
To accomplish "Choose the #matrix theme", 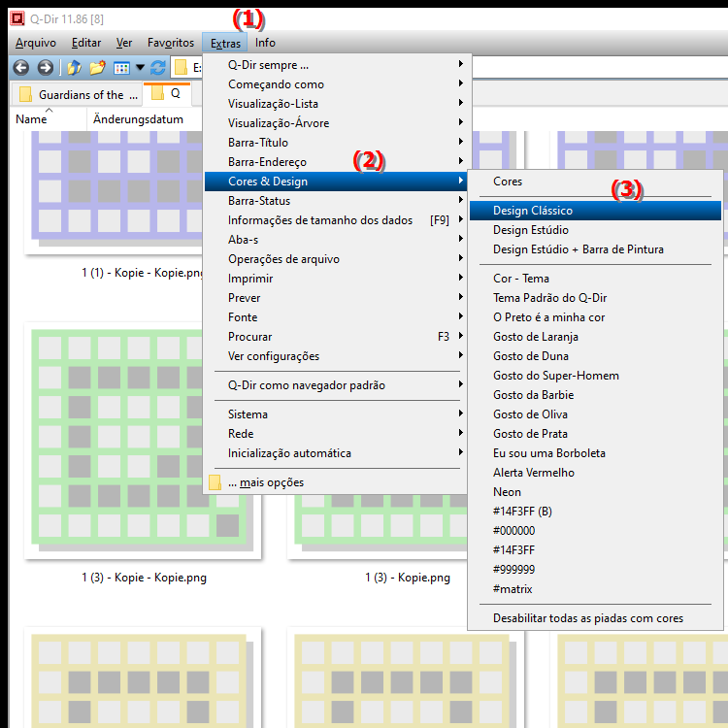I will point(596,589).
